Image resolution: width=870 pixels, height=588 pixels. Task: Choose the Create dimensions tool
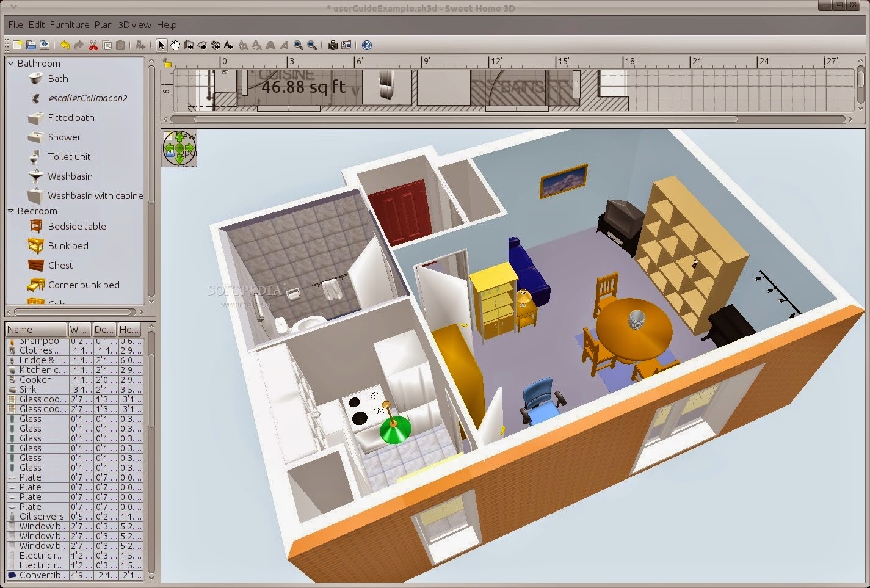(216, 45)
